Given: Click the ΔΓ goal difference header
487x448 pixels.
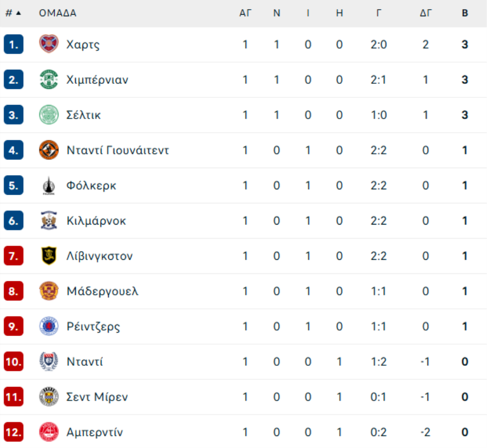Looking at the screenshot, I should point(425,13).
